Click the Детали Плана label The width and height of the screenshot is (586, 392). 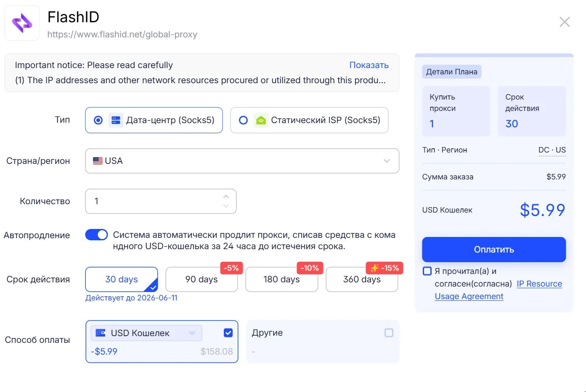[452, 72]
